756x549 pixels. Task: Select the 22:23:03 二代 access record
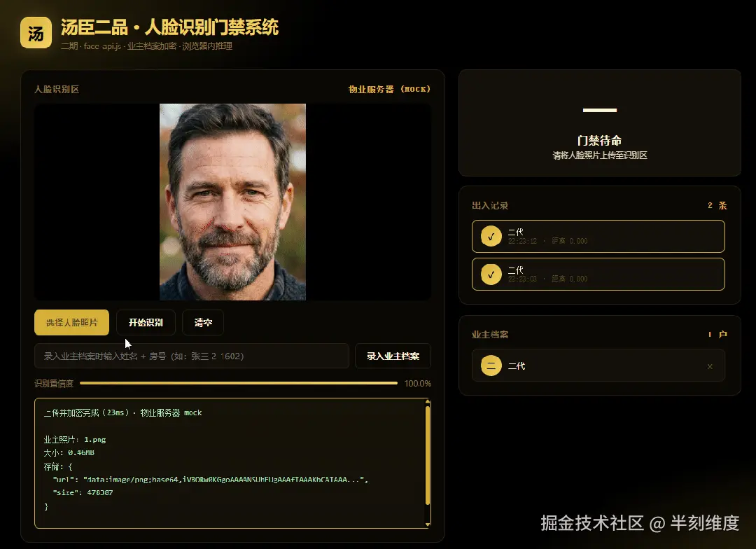(x=598, y=274)
